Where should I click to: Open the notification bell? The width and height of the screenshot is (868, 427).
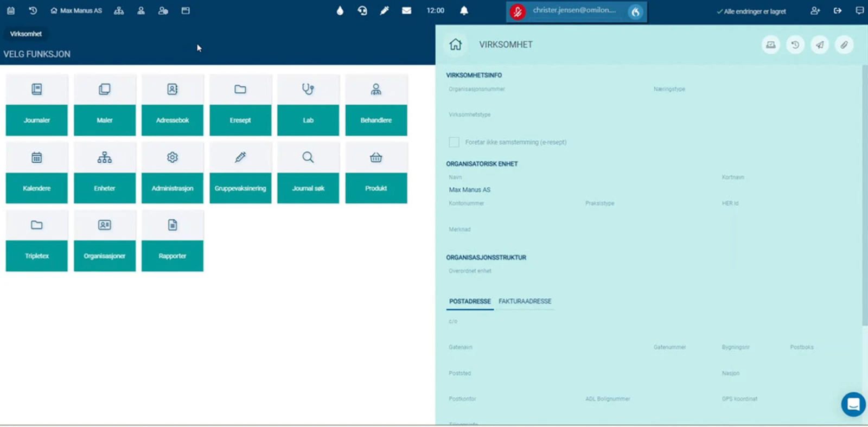tap(464, 10)
